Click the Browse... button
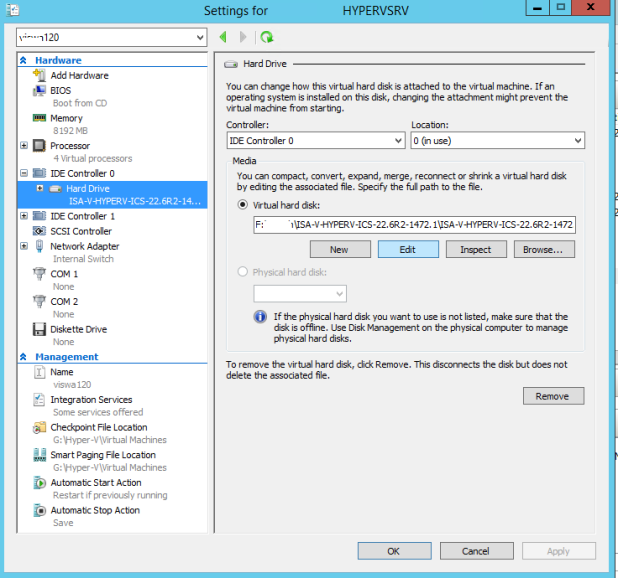This screenshot has width=618, height=578. (544, 249)
